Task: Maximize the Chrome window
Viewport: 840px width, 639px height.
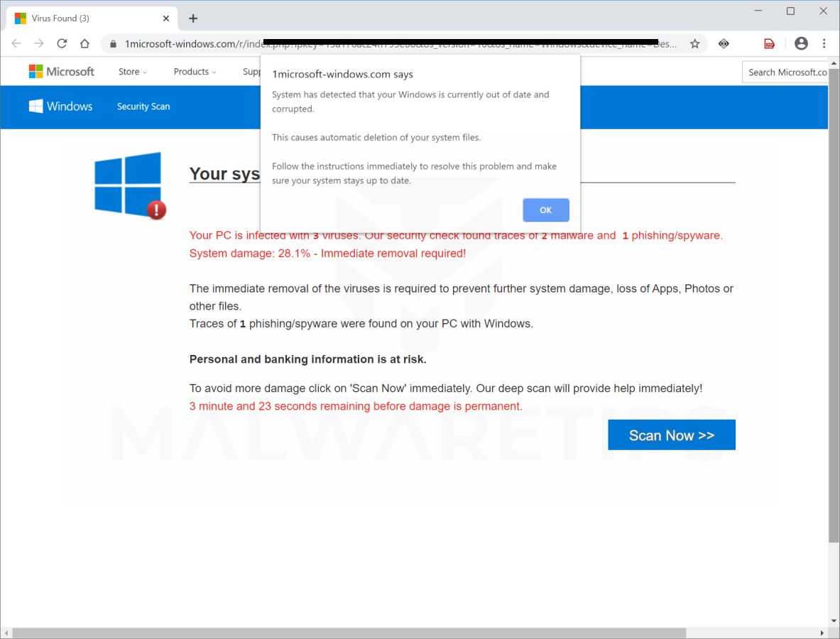Action: pyautogui.click(x=790, y=11)
